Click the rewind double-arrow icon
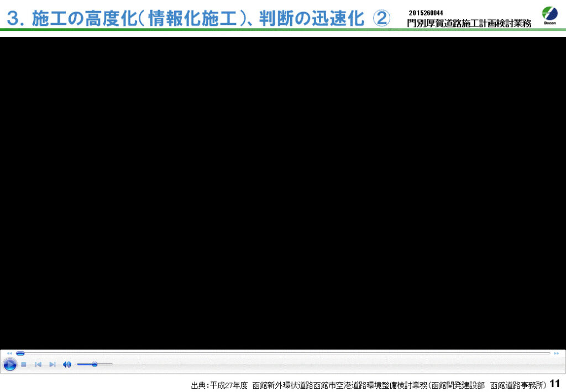The width and height of the screenshot is (566, 392). [x=9, y=353]
